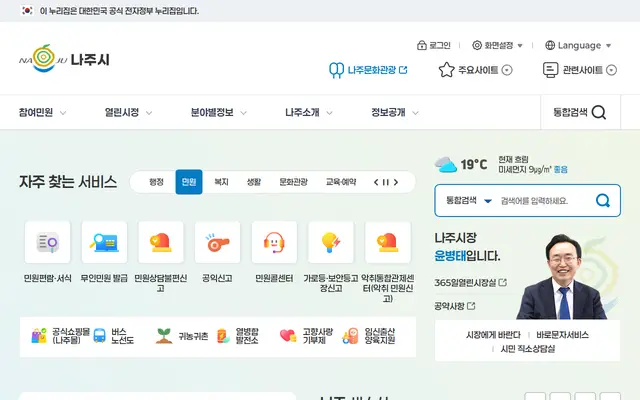Screen dimensions: 640x400
Task: Open 시장에게 바란다 link
Action: point(493,335)
